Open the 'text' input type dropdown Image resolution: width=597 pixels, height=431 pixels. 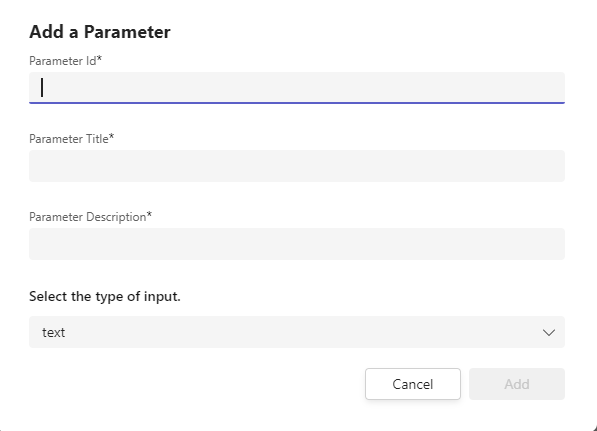point(297,332)
